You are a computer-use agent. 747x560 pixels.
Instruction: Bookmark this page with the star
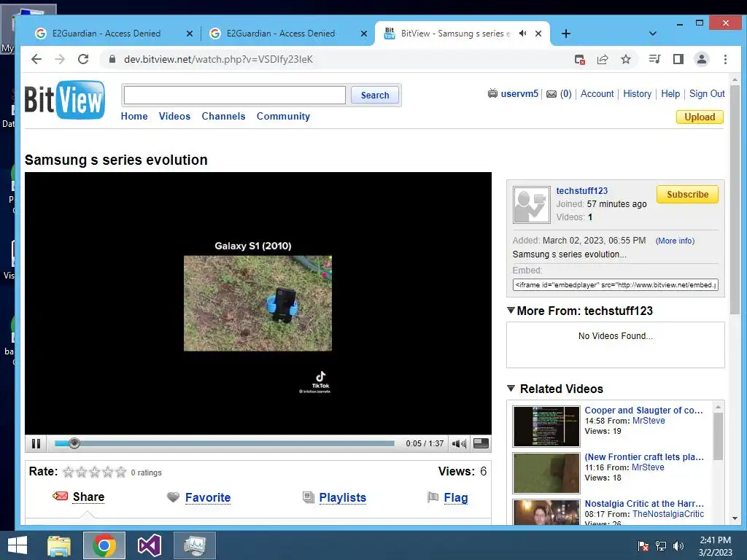[625, 59]
